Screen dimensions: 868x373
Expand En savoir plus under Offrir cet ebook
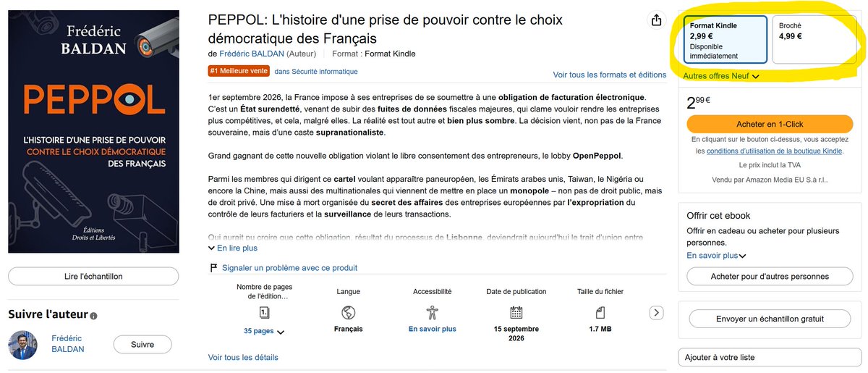pos(716,255)
